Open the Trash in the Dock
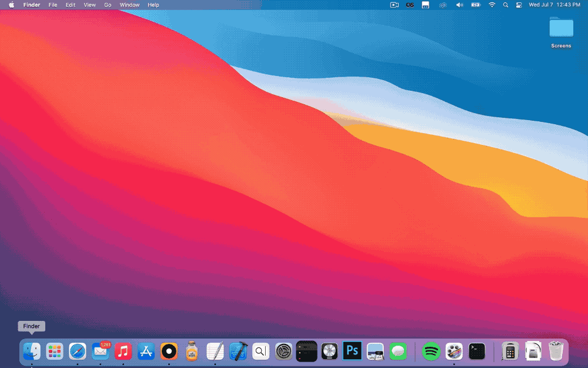This screenshot has width=588, height=368. 556,351
